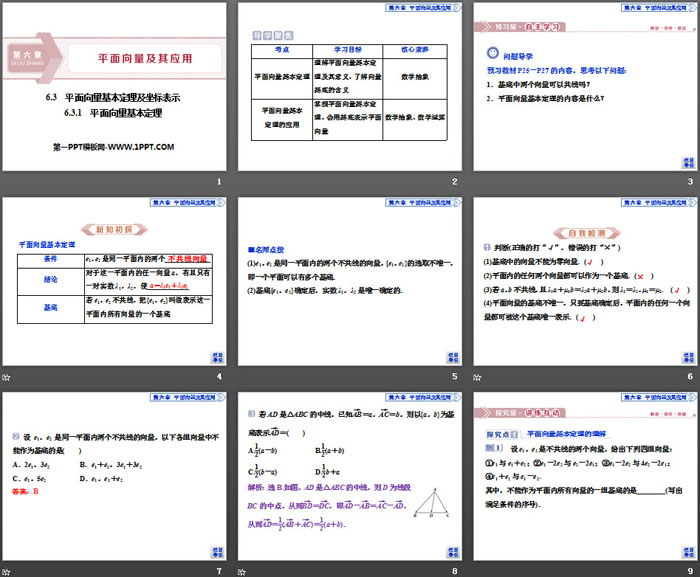Click 名师点拨 heading on slide 5
This screenshot has height=577, width=700.
point(266,250)
